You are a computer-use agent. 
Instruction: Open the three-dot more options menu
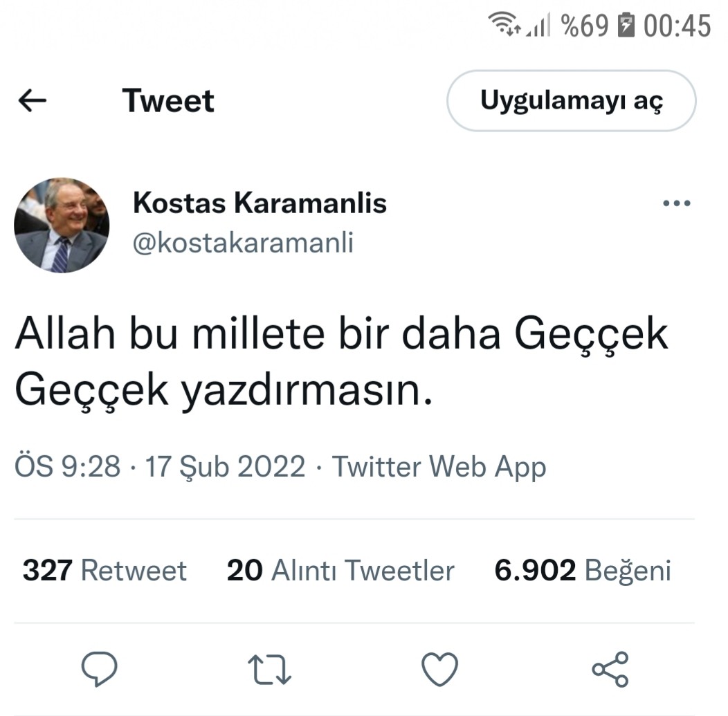[x=676, y=203]
